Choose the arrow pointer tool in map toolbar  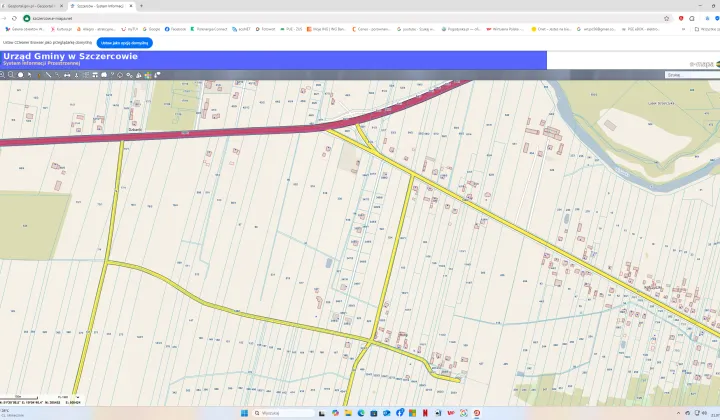[x=29, y=74]
